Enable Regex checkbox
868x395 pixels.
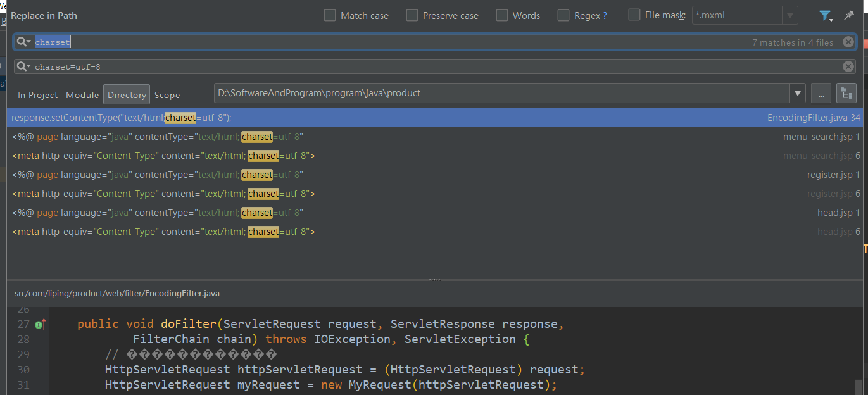pyautogui.click(x=563, y=15)
